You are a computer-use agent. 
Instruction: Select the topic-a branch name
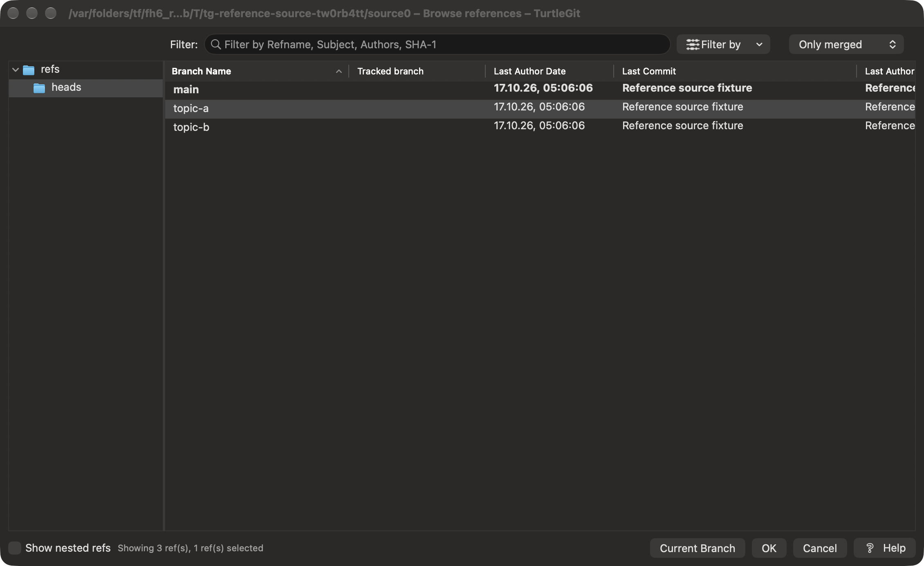191,108
